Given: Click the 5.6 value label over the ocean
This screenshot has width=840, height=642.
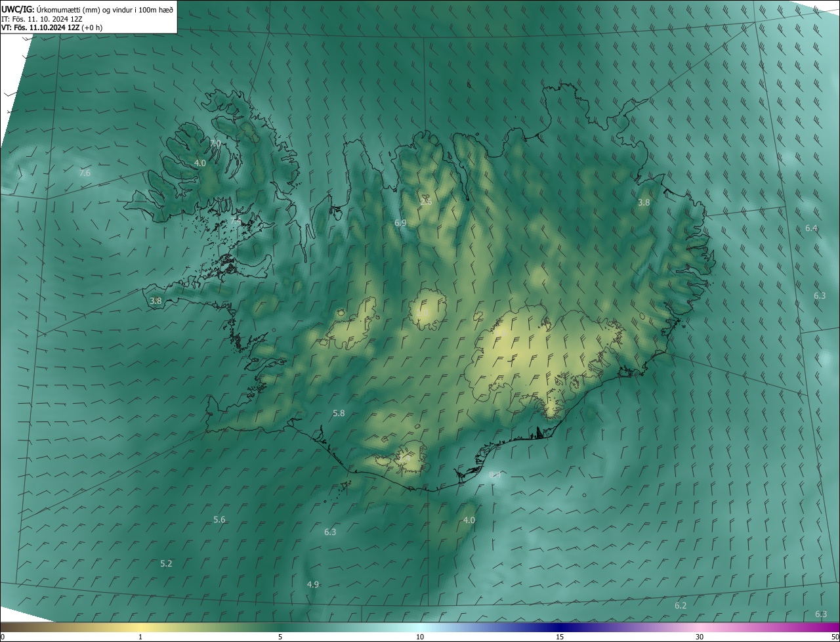Looking at the screenshot, I should [219, 520].
